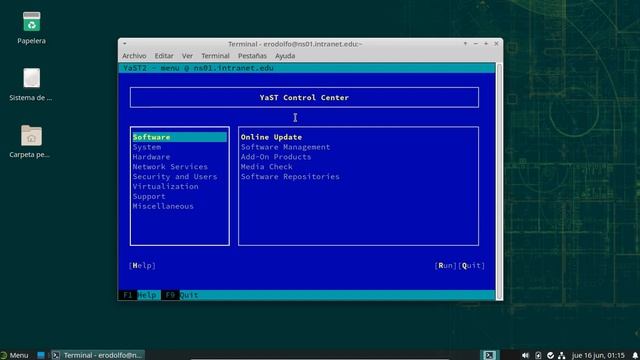Viewport: 640px width, 360px height.
Task: Select the Support category
Action: 149,196
